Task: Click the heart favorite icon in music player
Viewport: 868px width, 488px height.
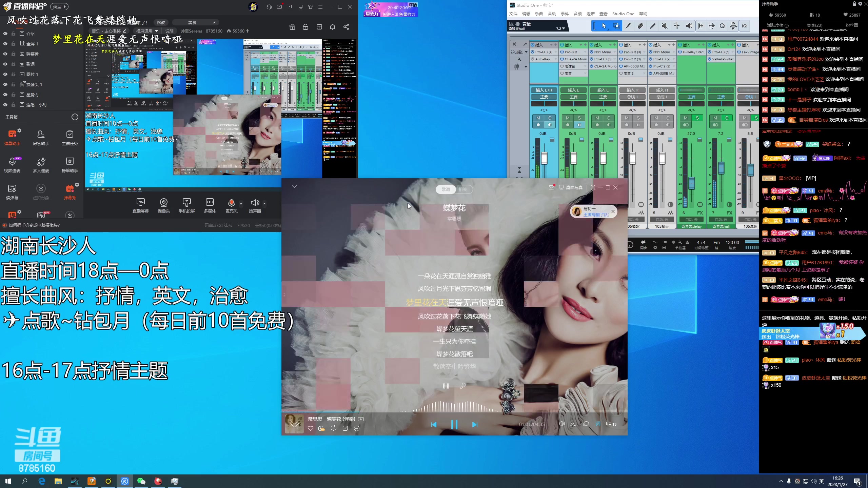Action: pyautogui.click(x=310, y=428)
